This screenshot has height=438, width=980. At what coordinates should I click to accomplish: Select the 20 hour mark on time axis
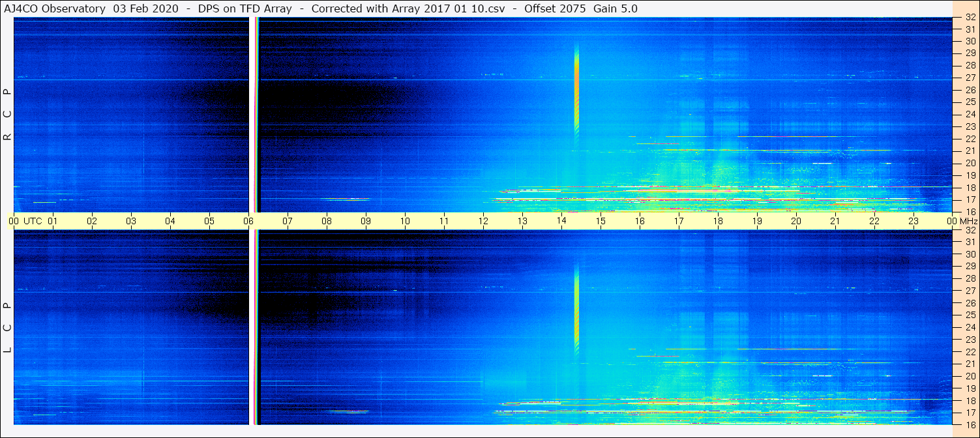[x=796, y=221]
